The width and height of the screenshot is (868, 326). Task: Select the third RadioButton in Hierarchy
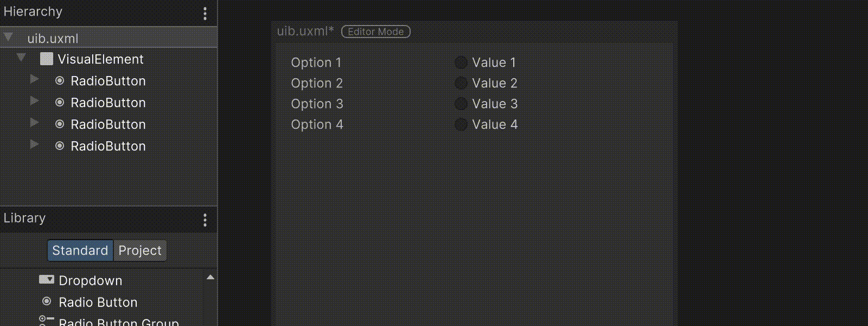coord(108,124)
